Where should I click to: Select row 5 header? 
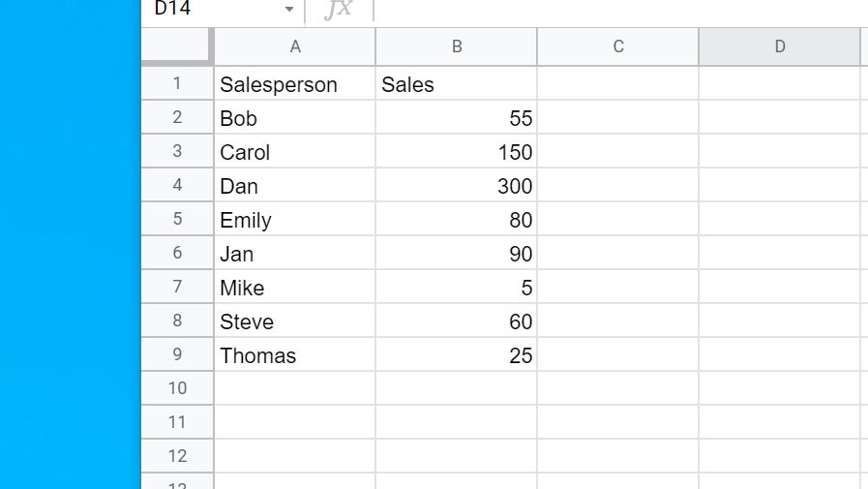177,219
